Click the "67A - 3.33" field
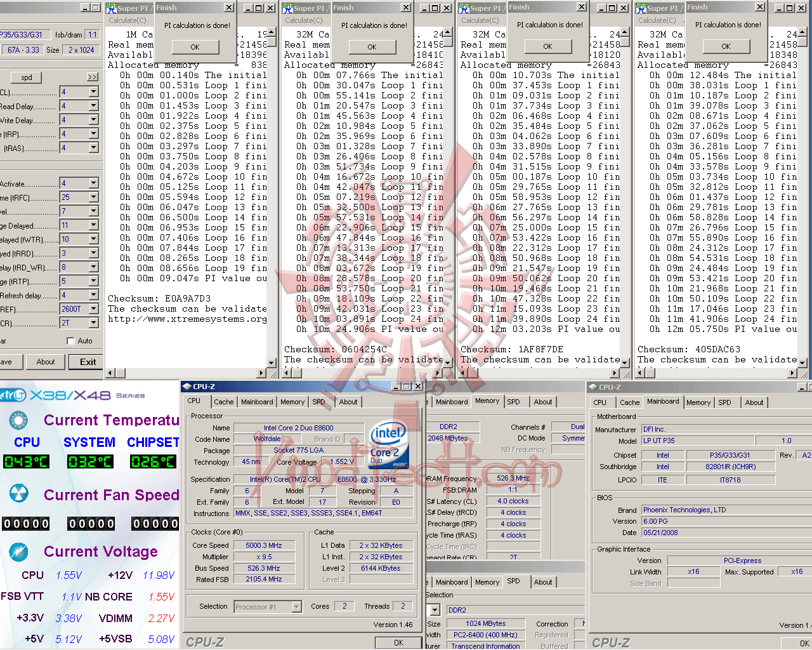 click(x=23, y=50)
